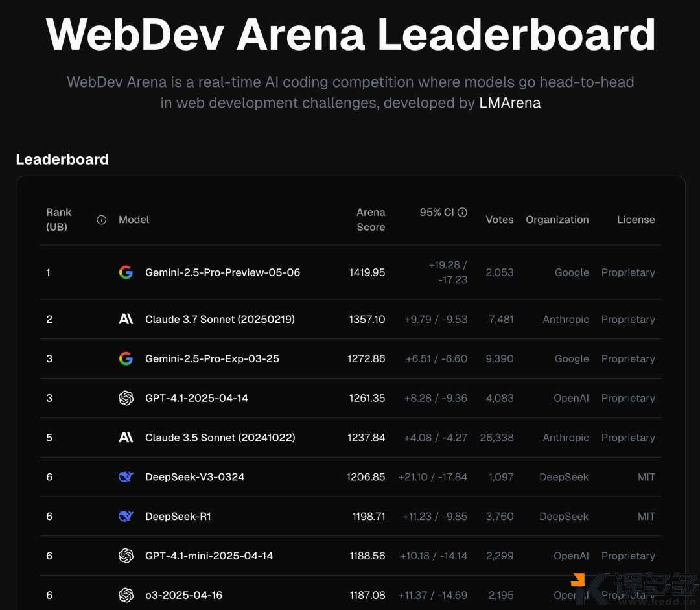Click Google organization in the Gemini-2.5-Pro-Preview-05-06 row
The image size is (700, 610).
tap(572, 272)
